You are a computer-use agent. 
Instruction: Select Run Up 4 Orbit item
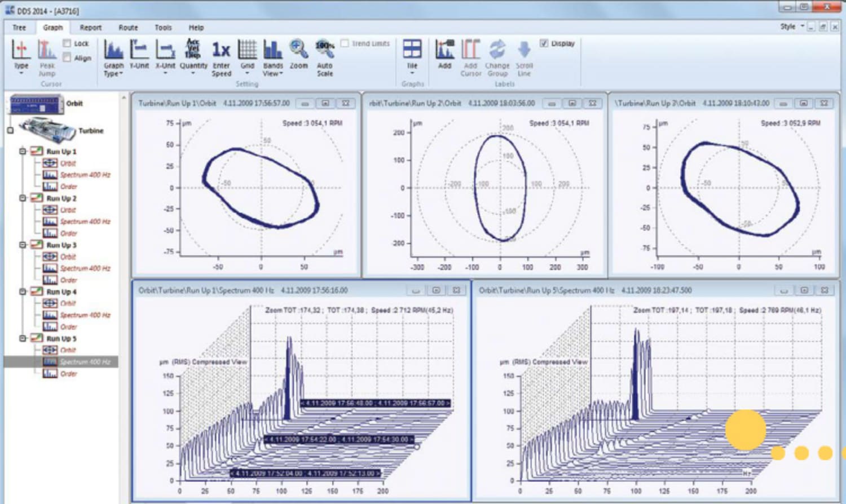coord(68,303)
